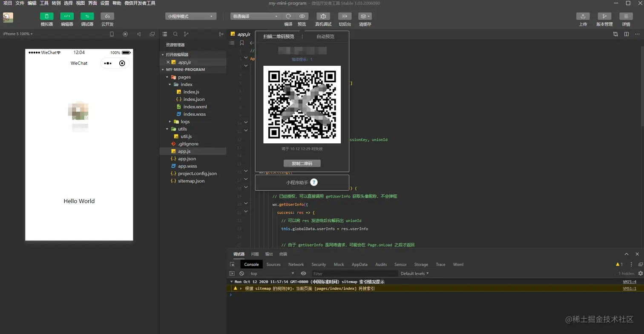Detach the simulator into separate window

(x=152, y=34)
